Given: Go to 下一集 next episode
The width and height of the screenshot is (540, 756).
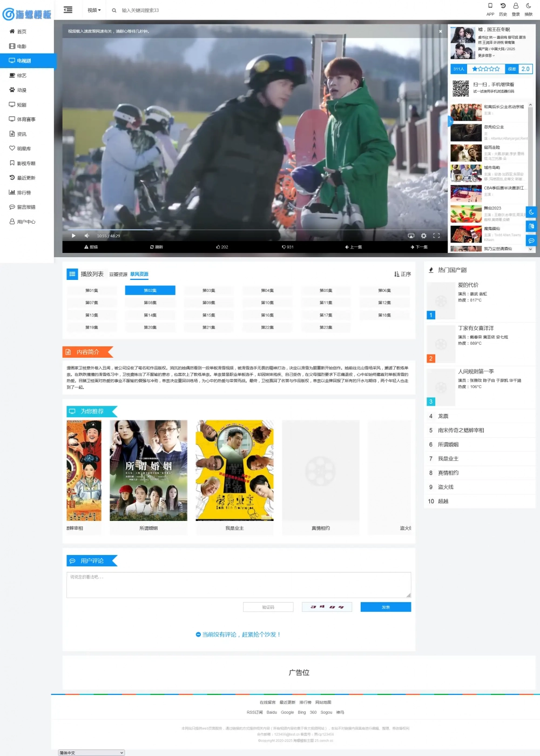Looking at the screenshot, I should 419,247.
